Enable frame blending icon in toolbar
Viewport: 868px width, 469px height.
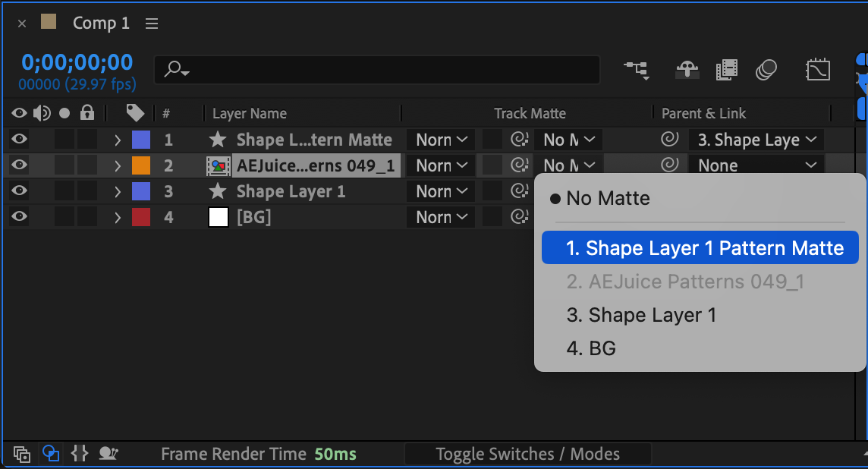click(x=726, y=70)
